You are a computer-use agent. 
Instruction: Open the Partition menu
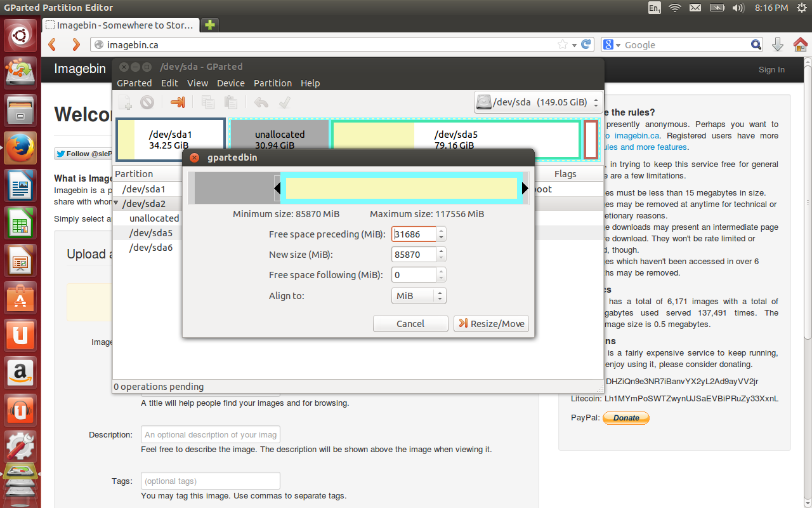pos(273,83)
